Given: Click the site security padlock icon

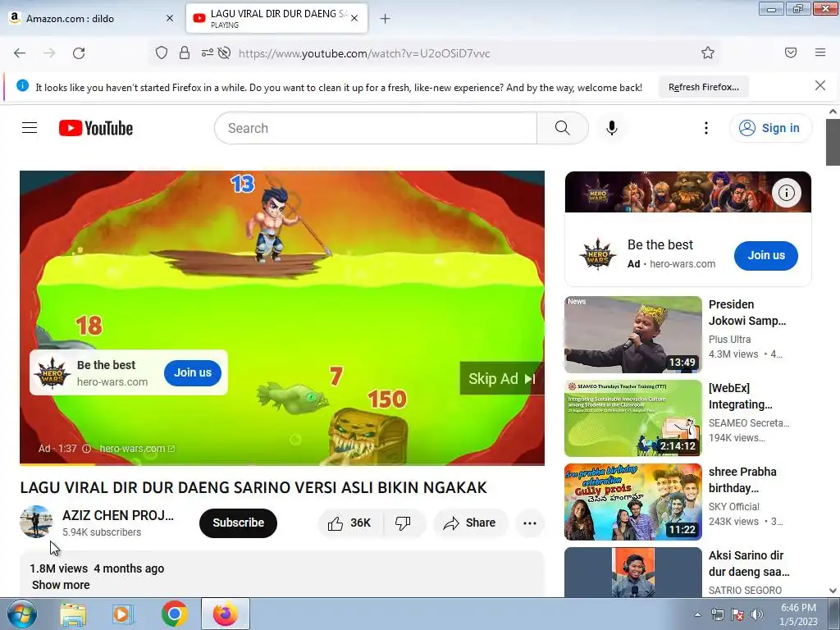Looking at the screenshot, I should tap(185, 52).
